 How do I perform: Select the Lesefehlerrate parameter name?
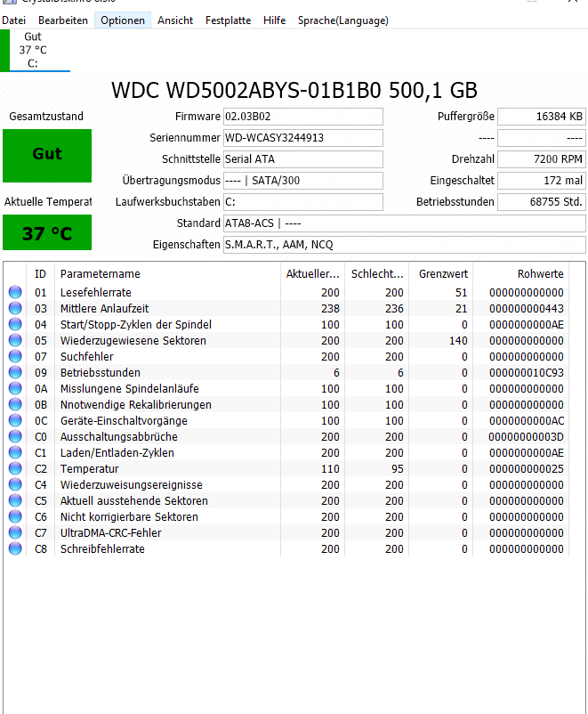(x=95, y=292)
